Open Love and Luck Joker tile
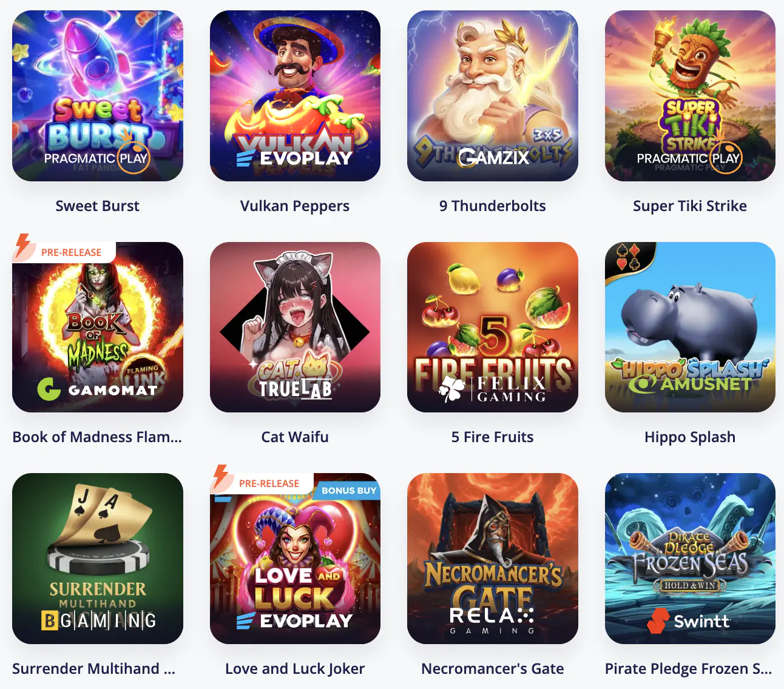This screenshot has width=784, height=689. point(295,559)
